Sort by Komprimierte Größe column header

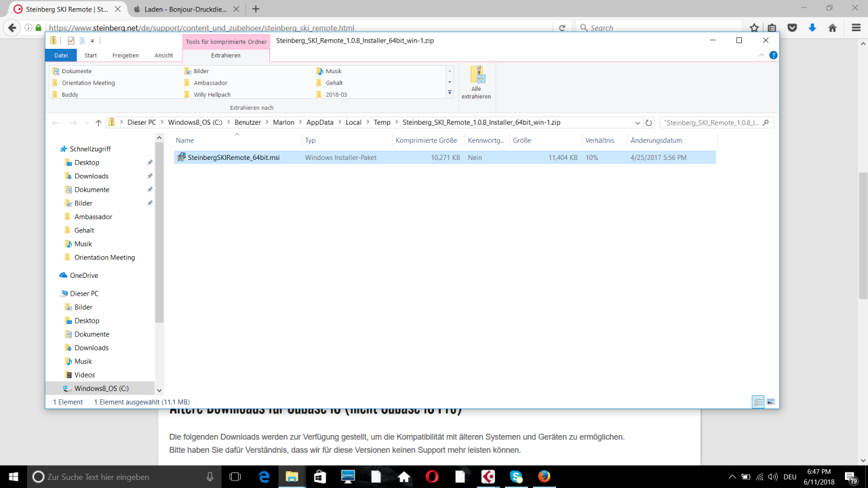click(x=427, y=140)
